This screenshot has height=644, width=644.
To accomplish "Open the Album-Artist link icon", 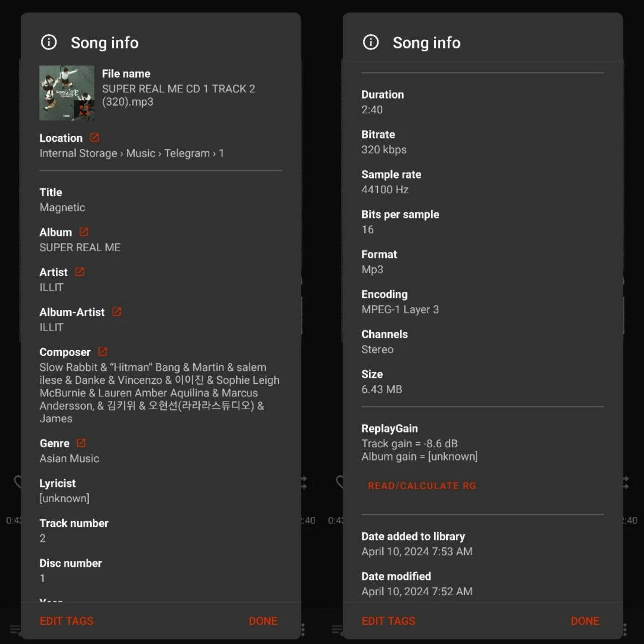I will (x=117, y=312).
